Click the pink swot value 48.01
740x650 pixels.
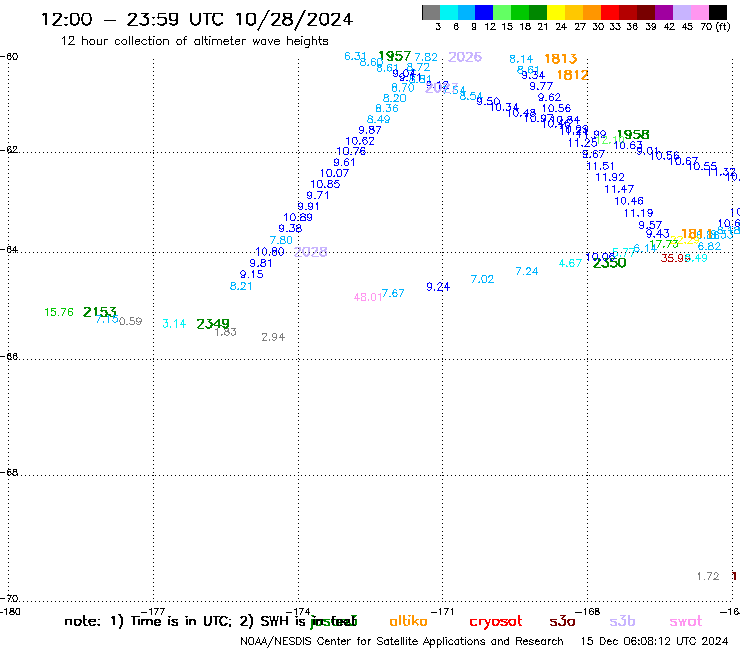point(368,297)
